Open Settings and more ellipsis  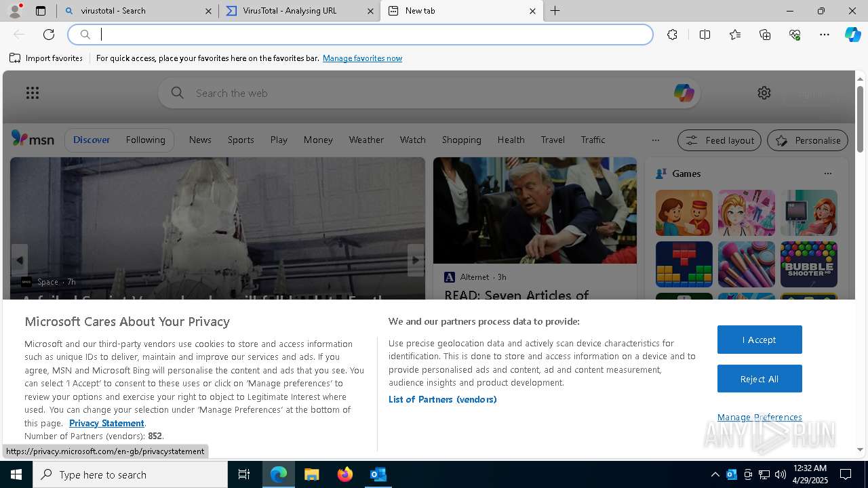(825, 35)
